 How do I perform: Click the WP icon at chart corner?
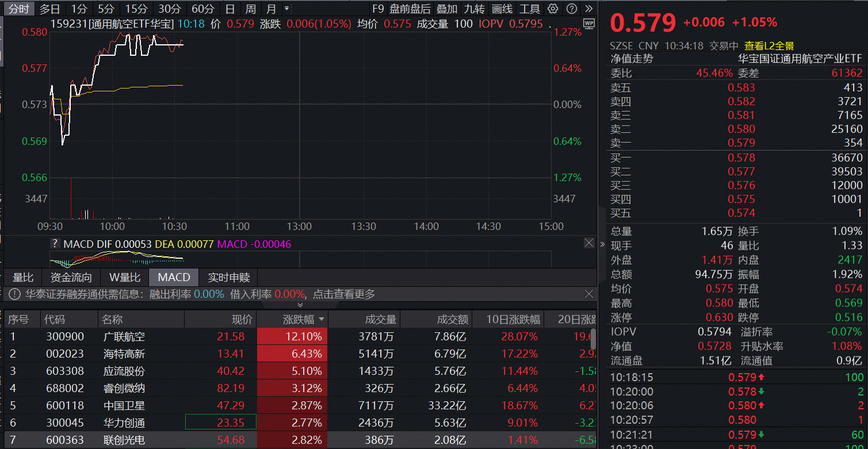(588, 24)
